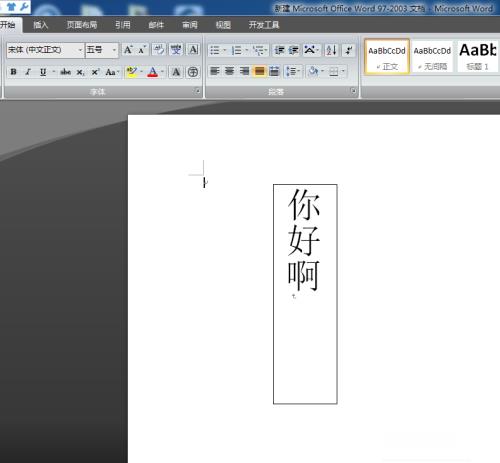The image size is (500, 463).
Task: Open the font name dropdown
Action: (x=80, y=50)
